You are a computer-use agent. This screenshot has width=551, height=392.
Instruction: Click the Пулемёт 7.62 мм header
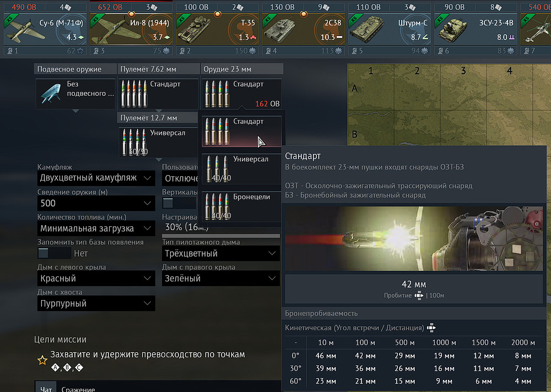159,69
